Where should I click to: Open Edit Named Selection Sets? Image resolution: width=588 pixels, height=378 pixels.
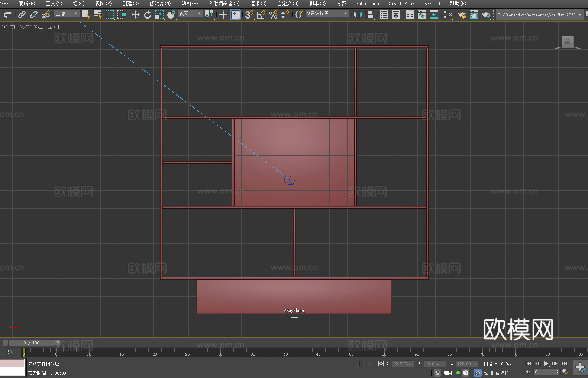coord(299,14)
